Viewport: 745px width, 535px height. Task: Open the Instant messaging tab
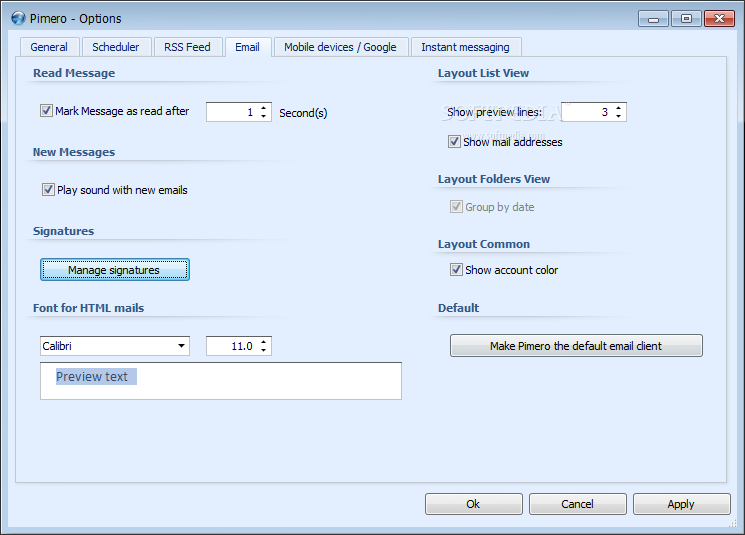point(465,47)
